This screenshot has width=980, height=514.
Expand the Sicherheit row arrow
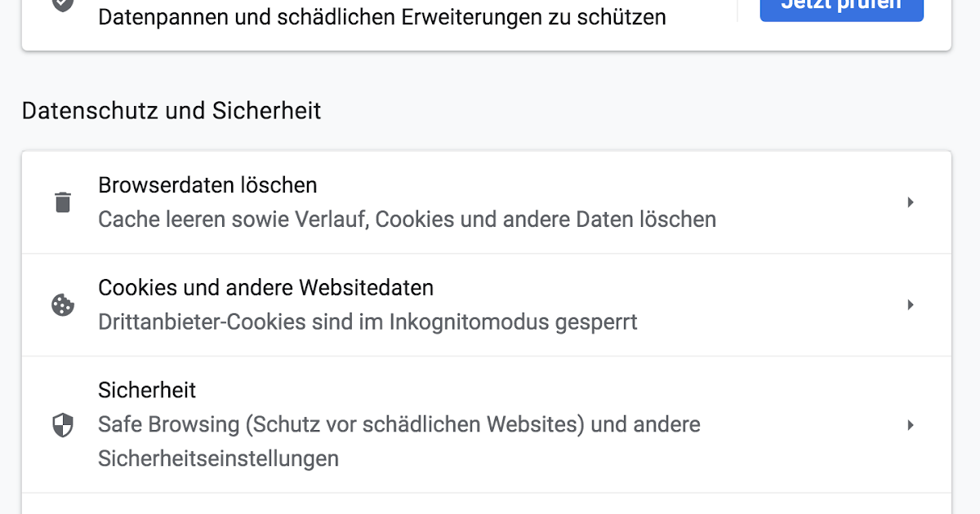[911, 425]
